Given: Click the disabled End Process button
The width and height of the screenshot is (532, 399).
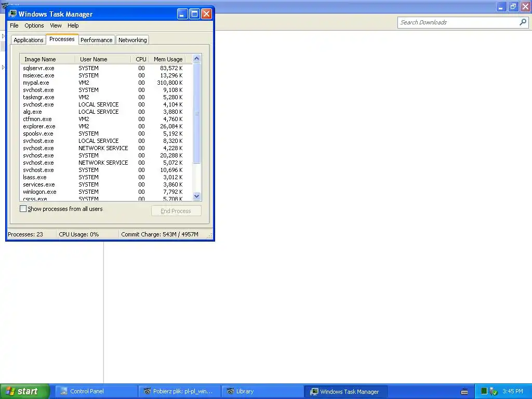Looking at the screenshot, I should pyautogui.click(x=176, y=211).
